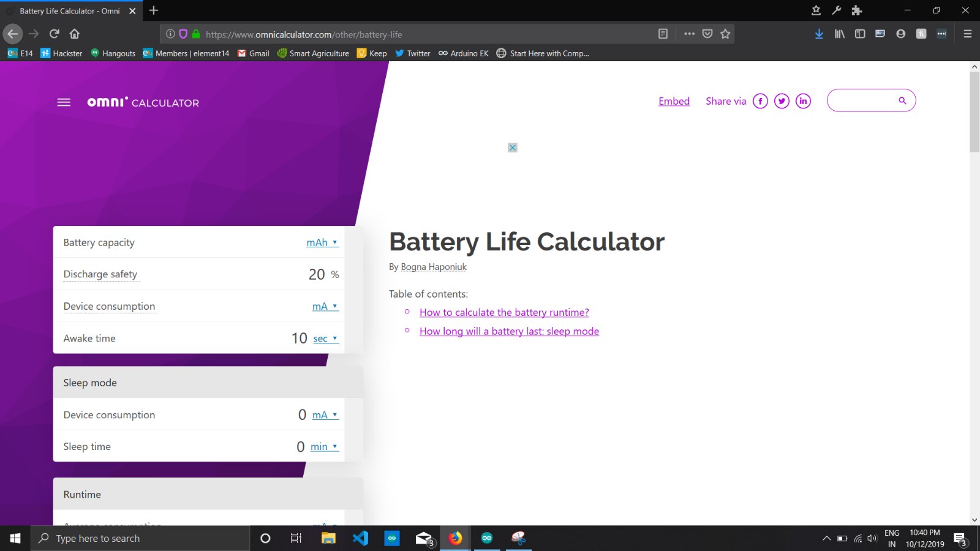Click the page vertical scrollbar thumb

pyautogui.click(x=974, y=111)
